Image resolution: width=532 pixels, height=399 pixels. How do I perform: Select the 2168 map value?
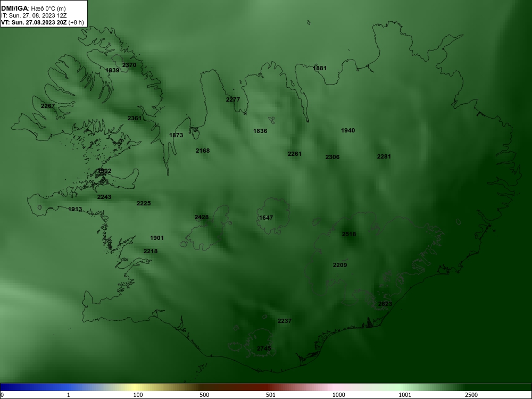[203, 151]
